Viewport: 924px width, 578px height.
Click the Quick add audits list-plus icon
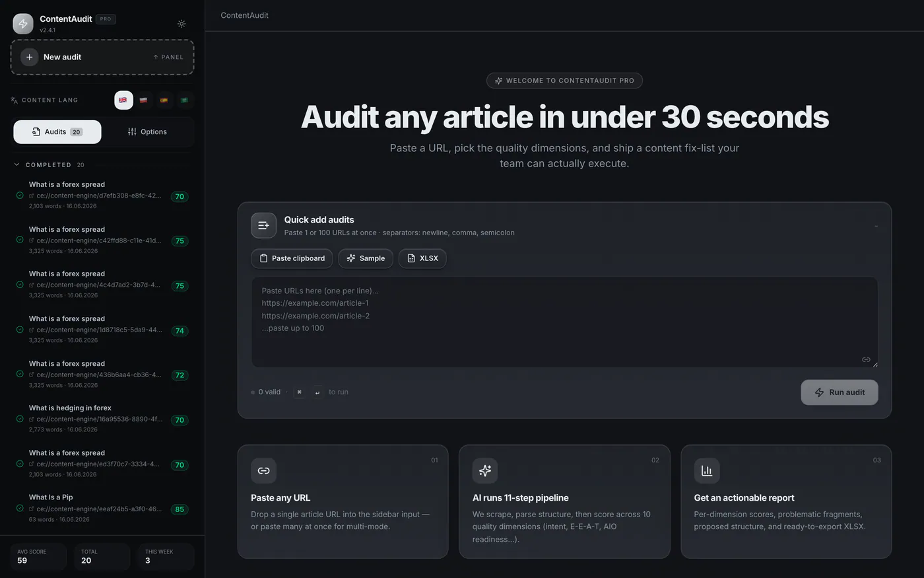pyautogui.click(x=263, y=225)
